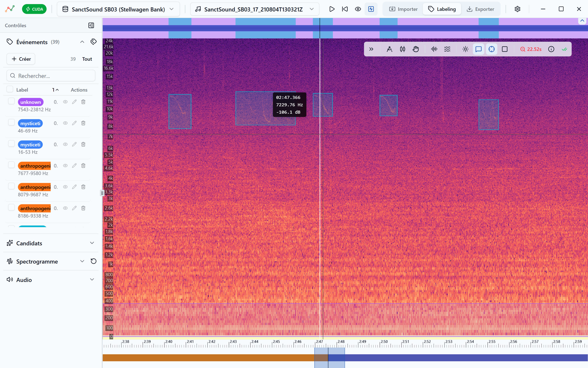The height and width of the screenshot is (368, 588).
Task: Open the SanctSound_SB03_17 audio file dropdown
Action: pyautogui.click(x=255, y=9)
